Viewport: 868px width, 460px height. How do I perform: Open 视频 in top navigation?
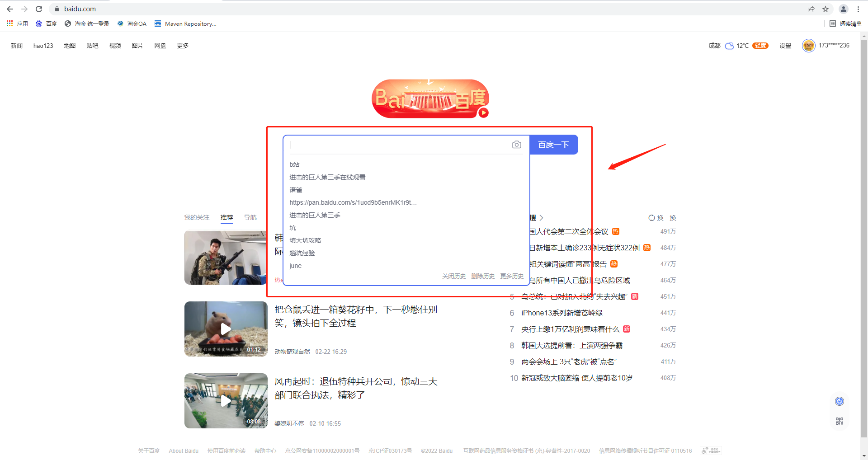click(x=115, y=46)
